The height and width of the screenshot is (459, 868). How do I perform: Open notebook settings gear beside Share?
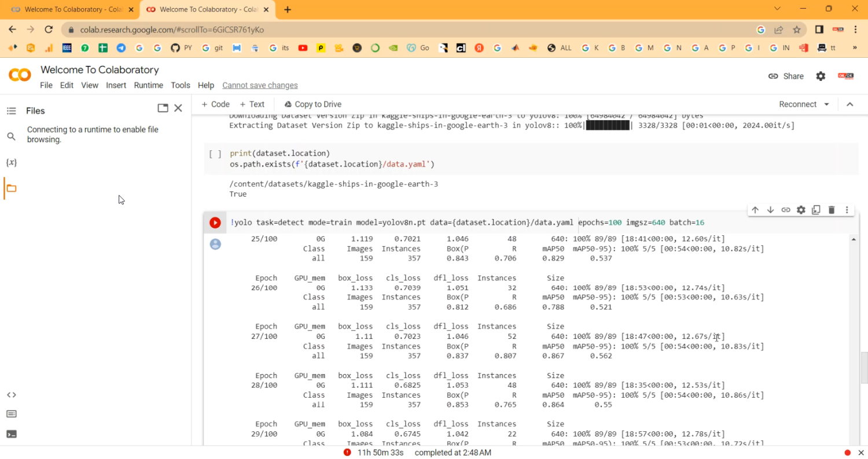tap(821, 76)
